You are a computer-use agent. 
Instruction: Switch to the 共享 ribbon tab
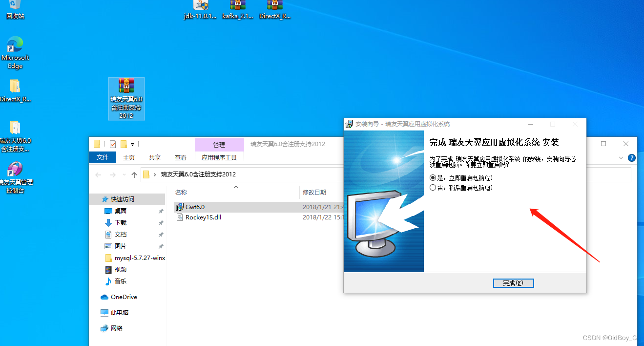(x=155, y=157)
